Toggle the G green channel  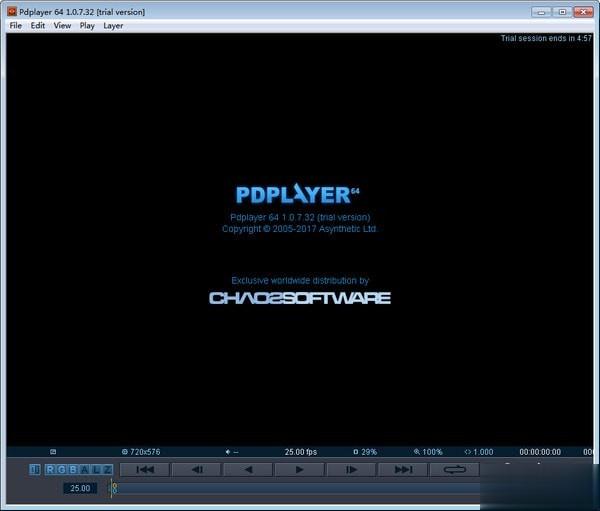click(62, 469)
